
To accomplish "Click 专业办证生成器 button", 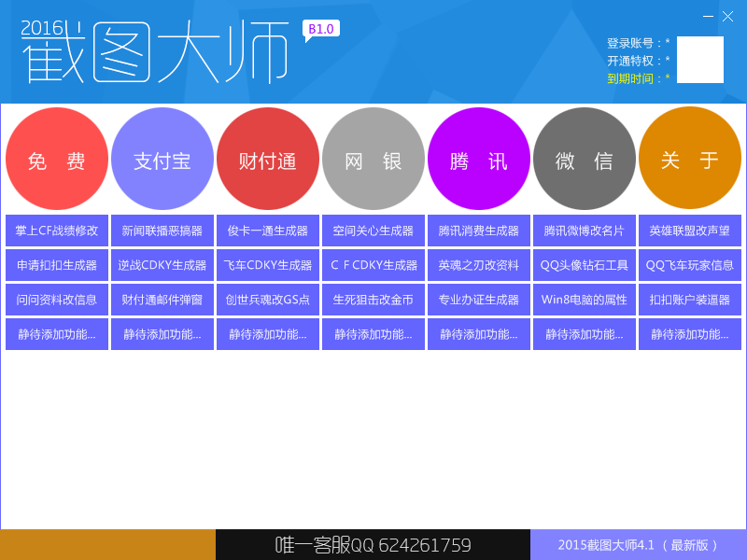I will (x=479, y=300).
